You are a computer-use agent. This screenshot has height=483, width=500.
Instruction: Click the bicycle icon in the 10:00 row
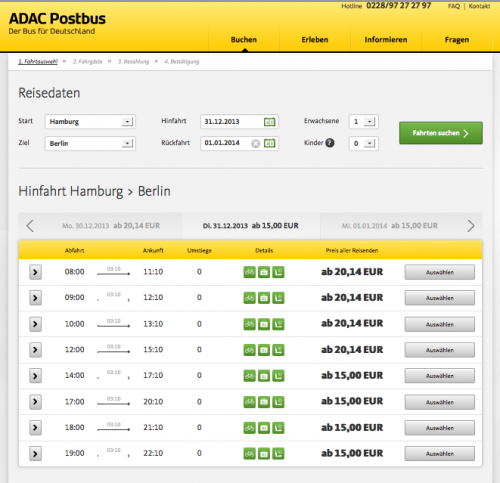(x=249, y=324)
